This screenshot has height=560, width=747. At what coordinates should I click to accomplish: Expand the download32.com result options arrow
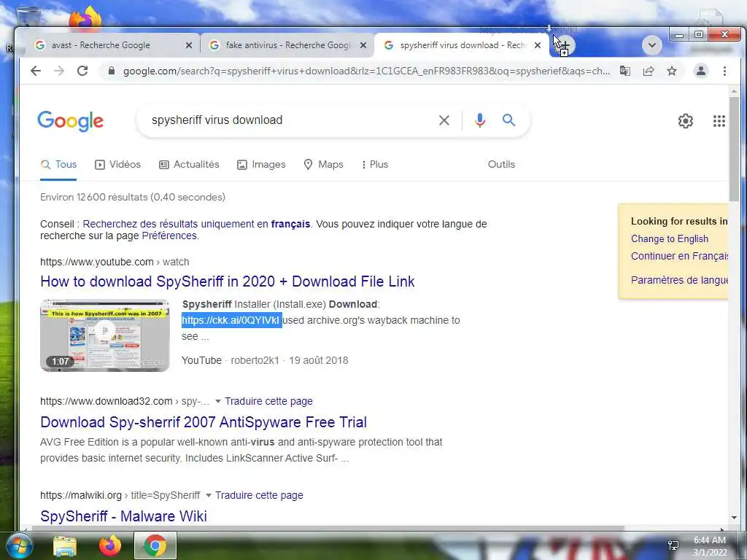[217, 402]
